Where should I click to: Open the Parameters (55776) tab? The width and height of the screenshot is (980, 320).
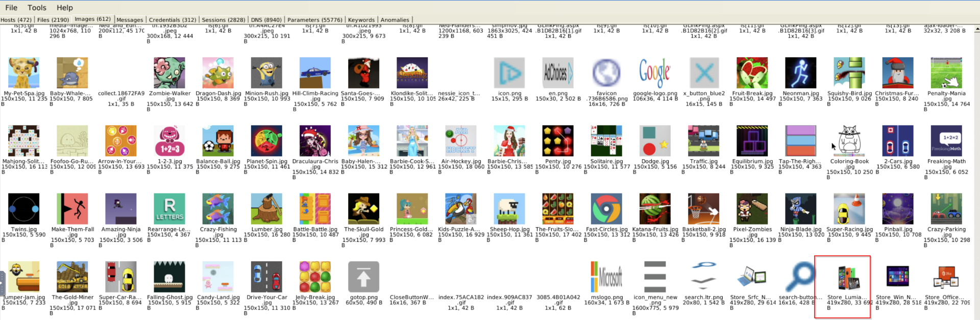point(315,20)
